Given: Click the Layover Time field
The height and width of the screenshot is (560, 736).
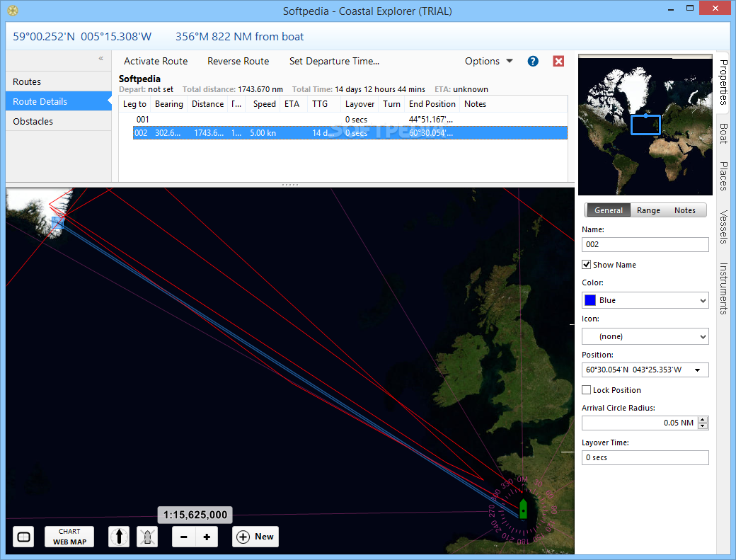Looking at the screenshot, I should [x=645, y=457].
